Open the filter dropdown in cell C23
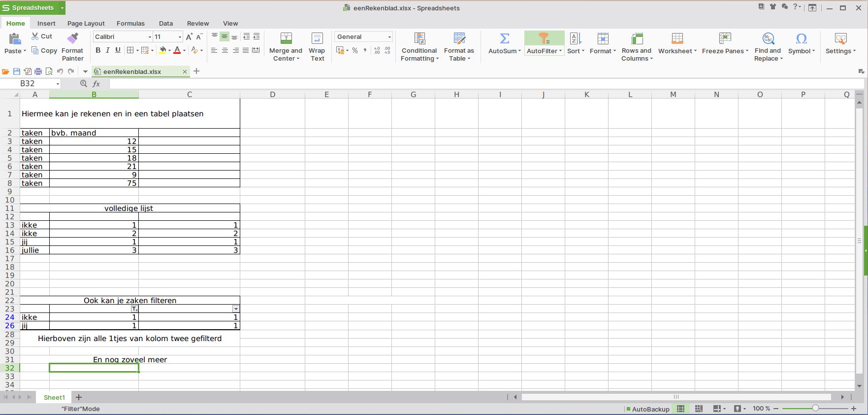This screenshot has width=868, height=415. pos(236,309)
